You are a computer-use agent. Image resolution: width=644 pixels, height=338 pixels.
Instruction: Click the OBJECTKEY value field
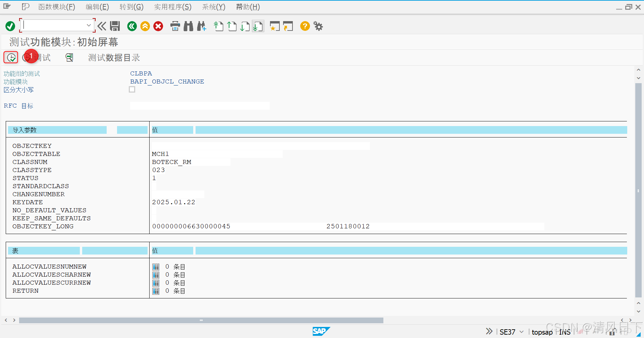[261, 146]
